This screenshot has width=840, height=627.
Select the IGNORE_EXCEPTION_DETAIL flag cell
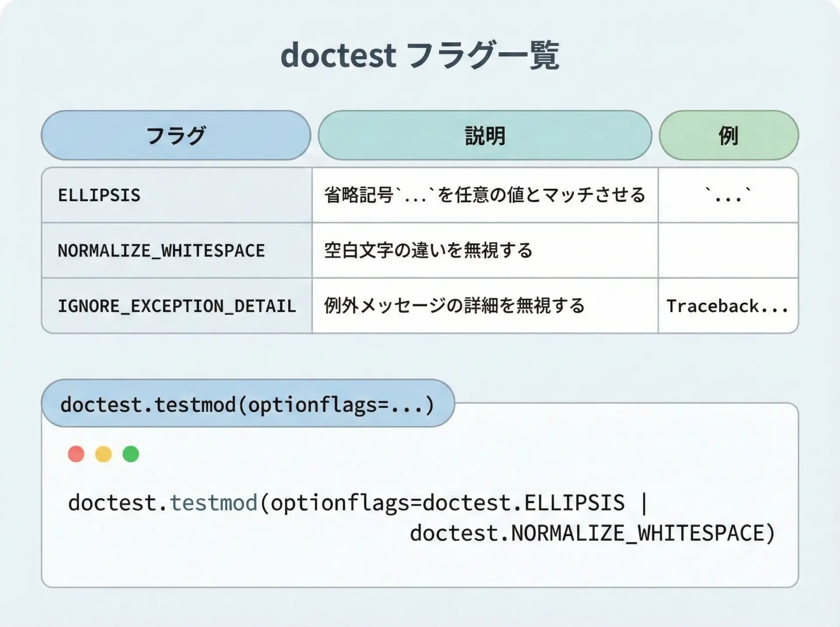[x=177, y=306]
